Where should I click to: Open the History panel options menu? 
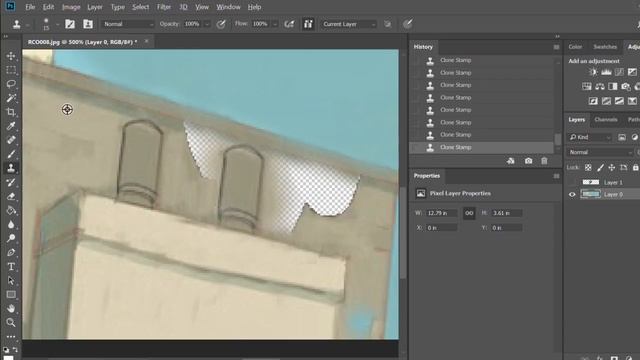pos(556,47)
